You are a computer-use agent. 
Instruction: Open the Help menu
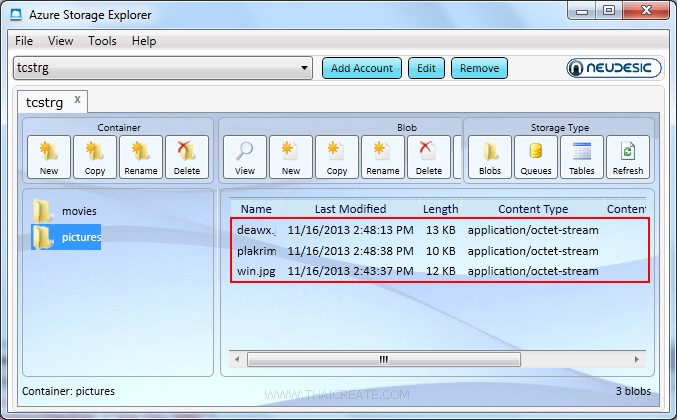coord(144,41)
